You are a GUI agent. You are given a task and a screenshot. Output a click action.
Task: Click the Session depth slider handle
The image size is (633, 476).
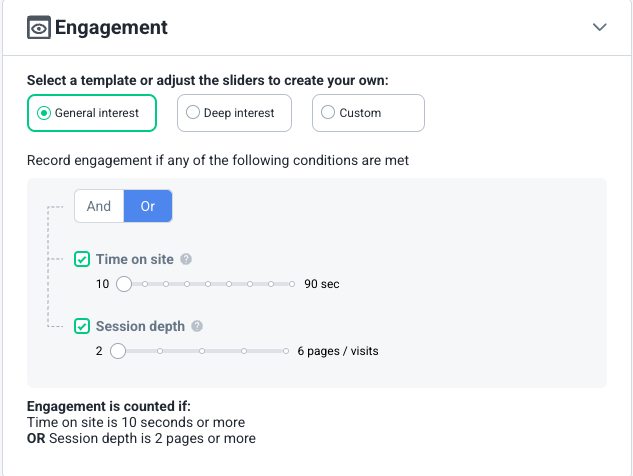pos(118,351)
